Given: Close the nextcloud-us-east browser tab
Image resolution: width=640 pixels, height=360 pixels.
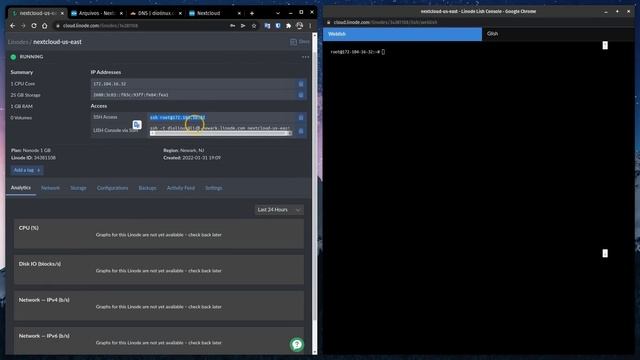Looking at the screenshot, I should click(x=62, y=13).
